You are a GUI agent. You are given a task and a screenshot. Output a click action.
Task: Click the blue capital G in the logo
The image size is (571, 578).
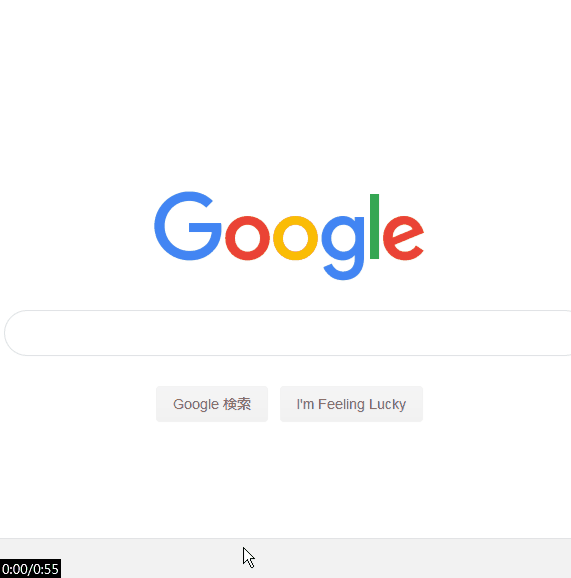pos(188,226)
